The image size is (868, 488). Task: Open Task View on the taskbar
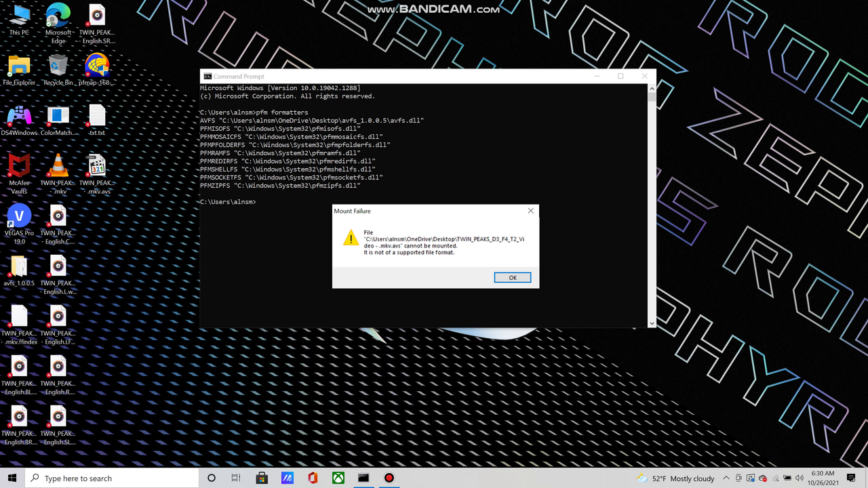coord(236,478)
